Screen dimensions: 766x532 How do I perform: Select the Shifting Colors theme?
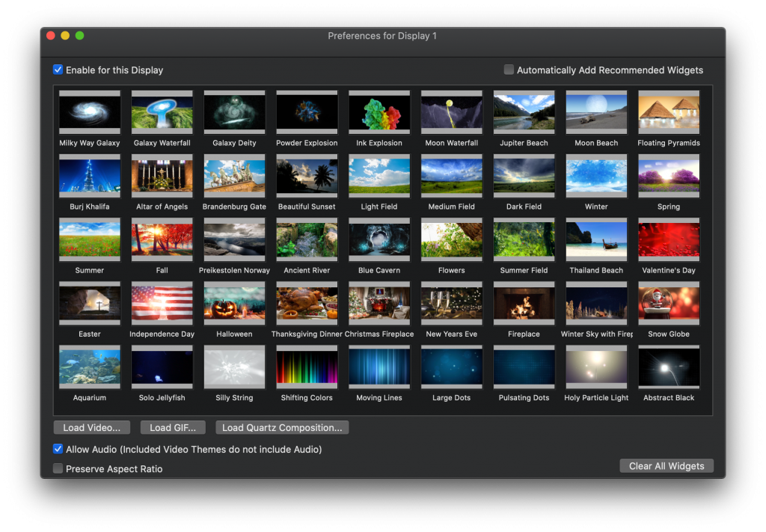point(307,367)
